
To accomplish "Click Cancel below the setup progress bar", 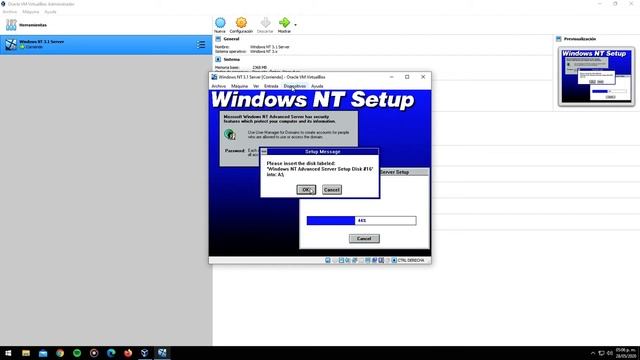I will coord(364,238).
